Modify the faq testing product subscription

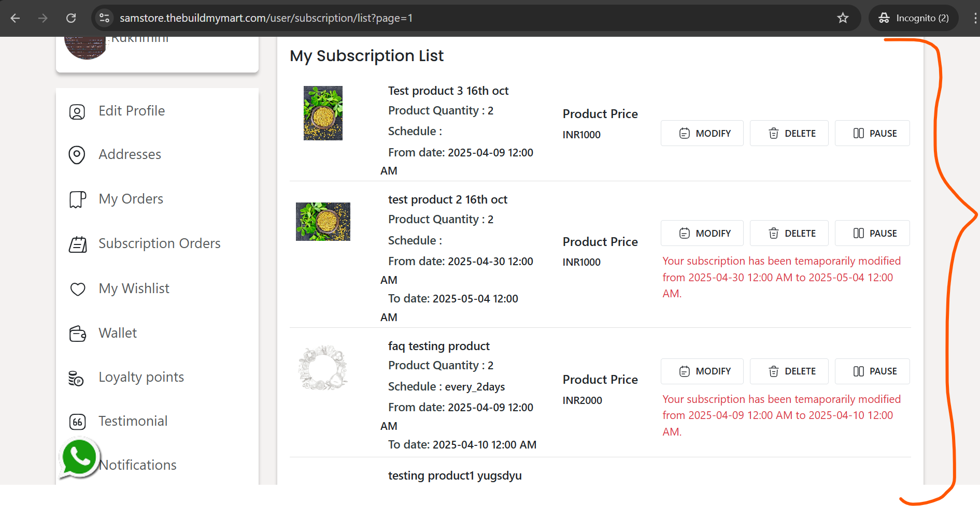coord(702,371)
